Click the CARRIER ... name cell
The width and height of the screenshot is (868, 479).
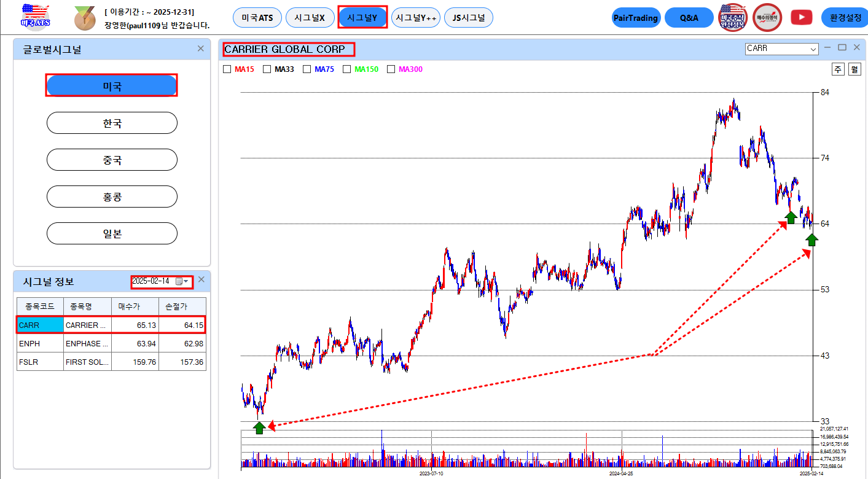tap(87, 325)
